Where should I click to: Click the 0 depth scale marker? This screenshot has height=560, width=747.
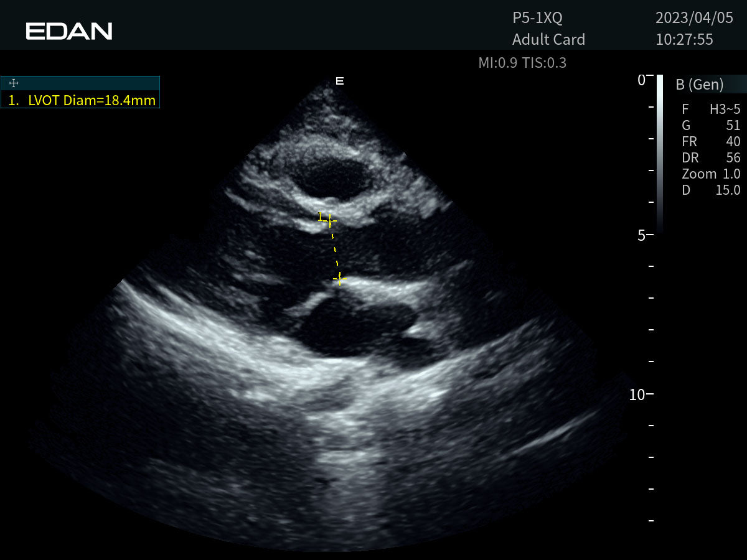coord(641,80)
